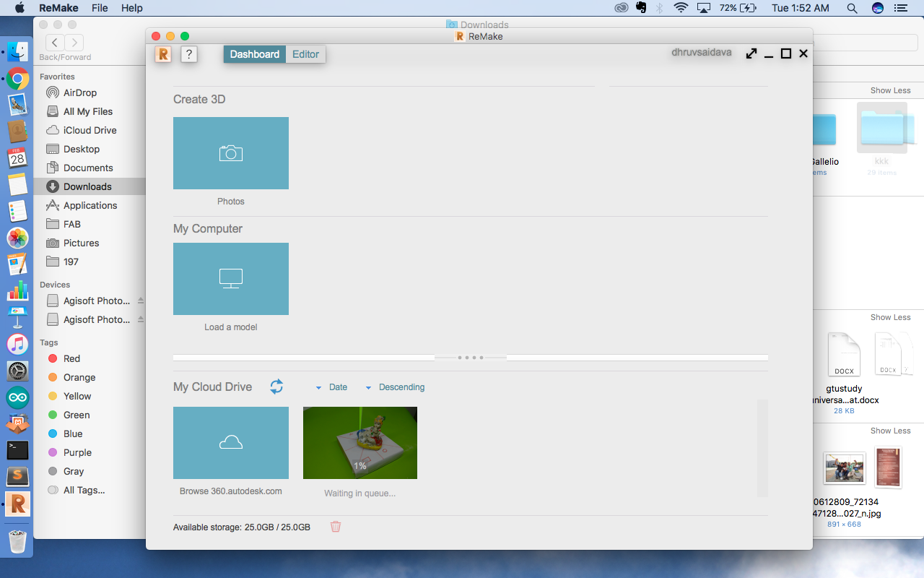This screenshot has height=578, width=924.
Task: Open iCloud Drive in Finder sidebar
Action: pyautogui.click(x=90, y=130)
